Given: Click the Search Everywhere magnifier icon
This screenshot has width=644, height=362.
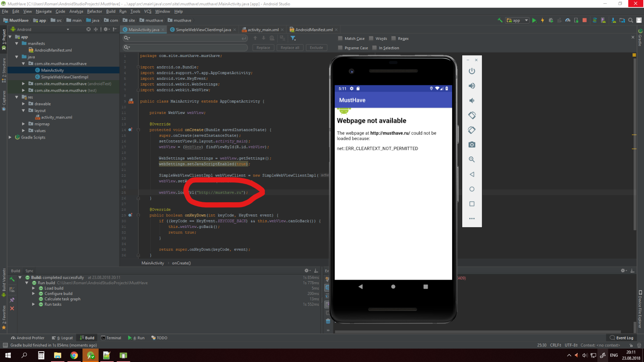Looking at the screenshot, I should (631, 20).
